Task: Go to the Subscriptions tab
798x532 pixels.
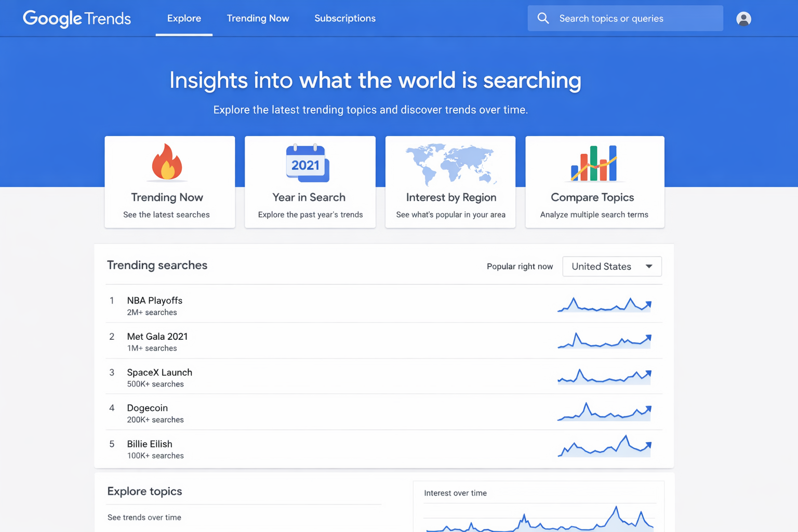Action: [x=345, y=18]
